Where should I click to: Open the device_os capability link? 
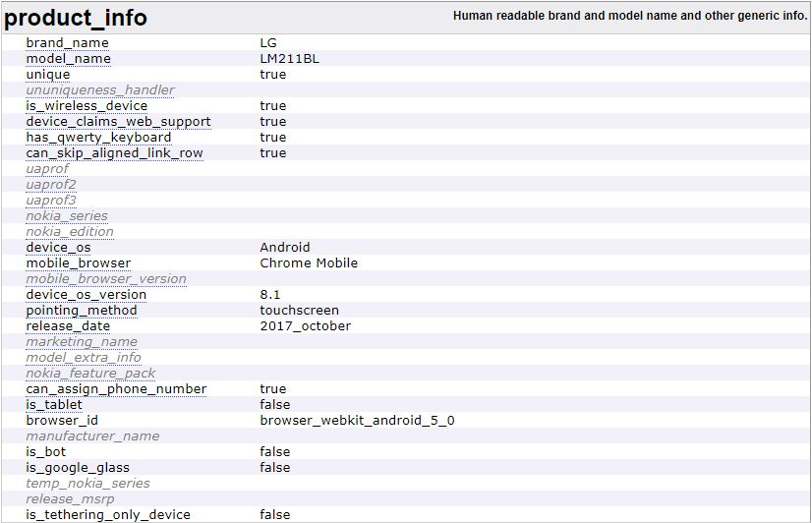[58, 248]
